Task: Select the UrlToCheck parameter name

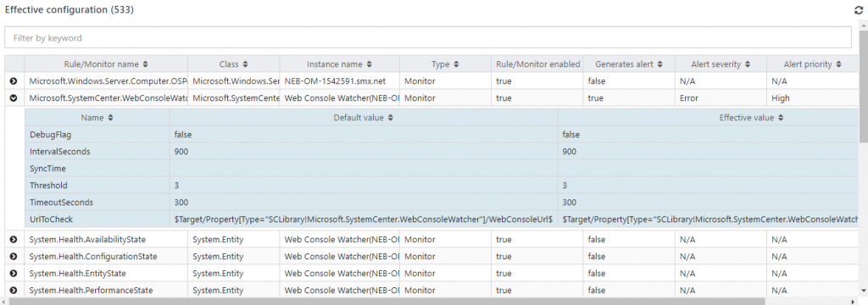Action: 51,219
